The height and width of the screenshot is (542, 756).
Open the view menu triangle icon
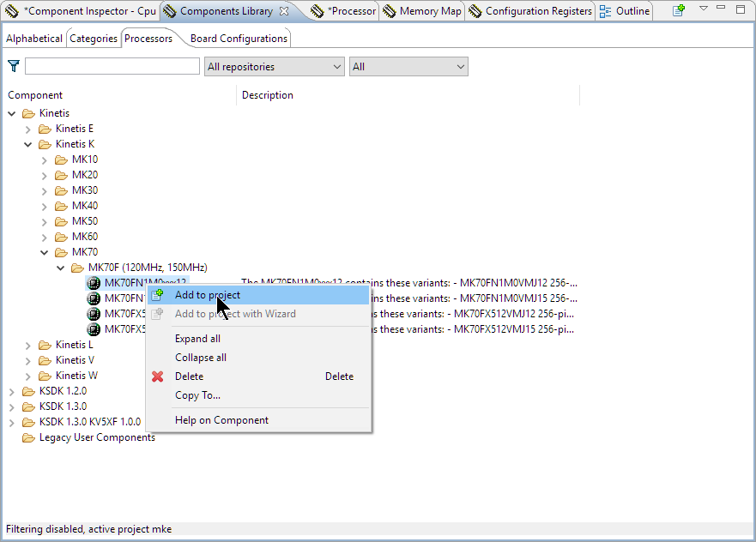(703, 9)
